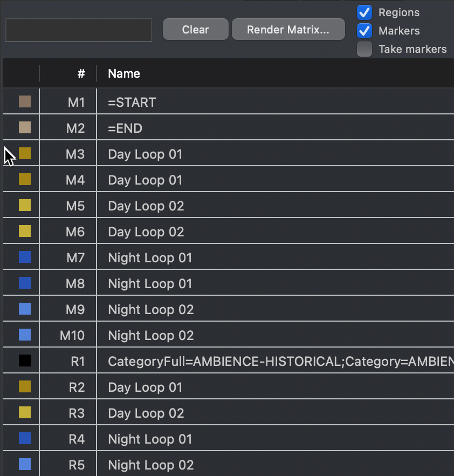Screen dimensions: 454x476
Task: Click the black color swatch for R1
Action: pos(25,361)
